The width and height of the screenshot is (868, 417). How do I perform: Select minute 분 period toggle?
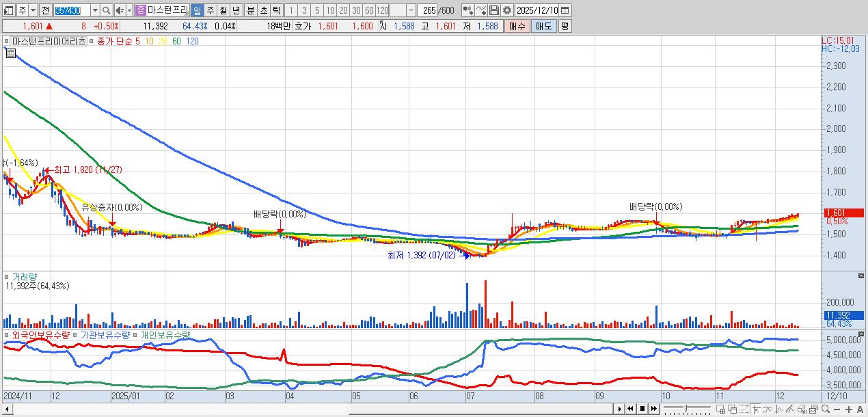(x=249, y=10)
